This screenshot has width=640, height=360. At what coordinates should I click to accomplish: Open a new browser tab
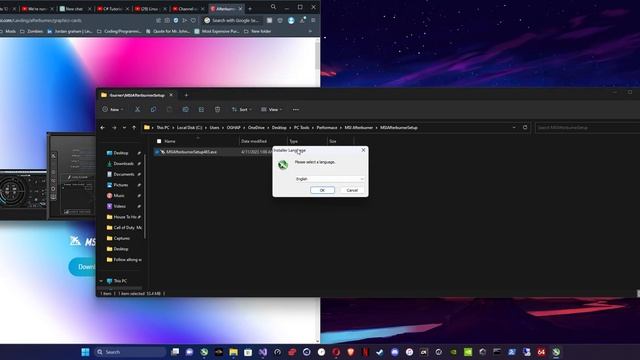[250, 9]
